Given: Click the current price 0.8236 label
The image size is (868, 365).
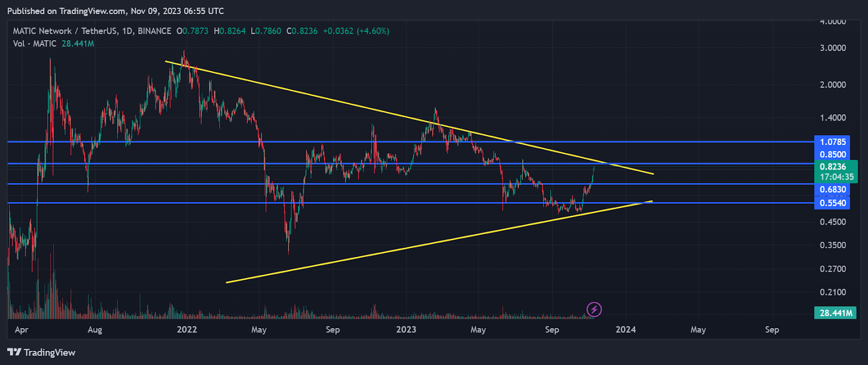Looking at the screenshot, I should (836, 167).
